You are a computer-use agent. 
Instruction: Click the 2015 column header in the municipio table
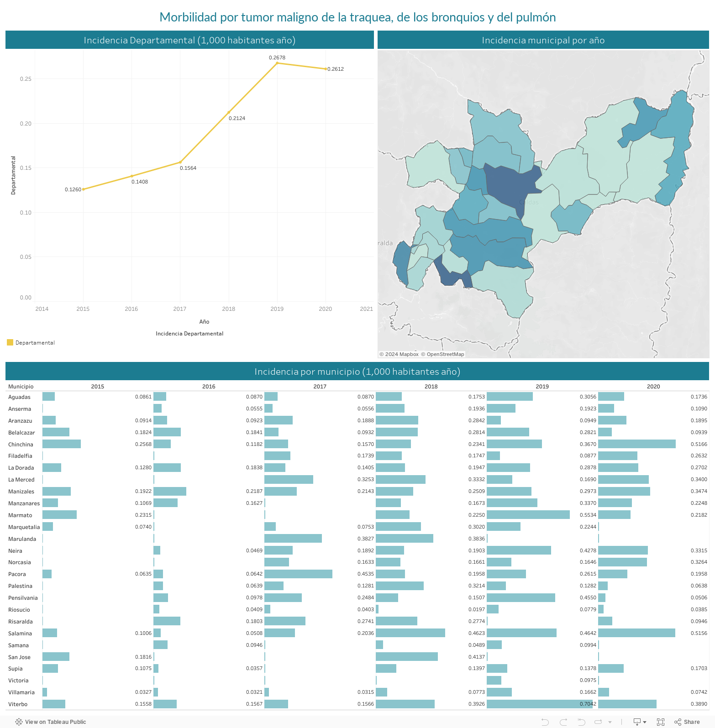tap(97, 387)
